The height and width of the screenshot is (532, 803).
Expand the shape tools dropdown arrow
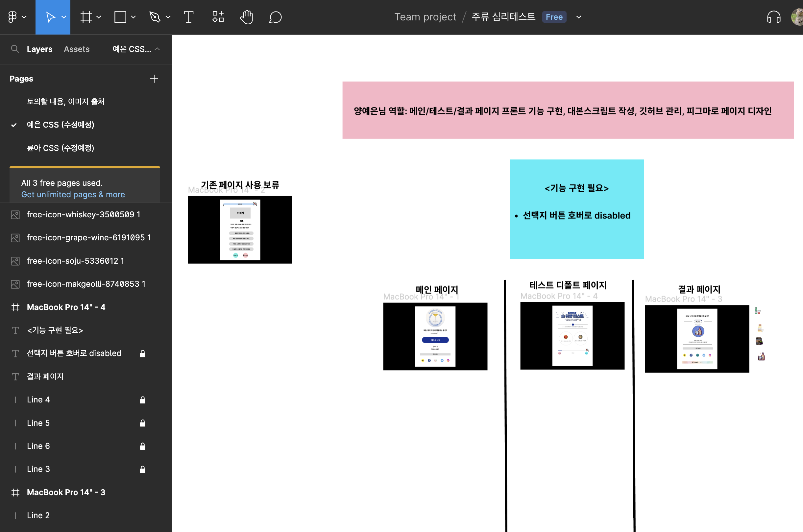133,17
